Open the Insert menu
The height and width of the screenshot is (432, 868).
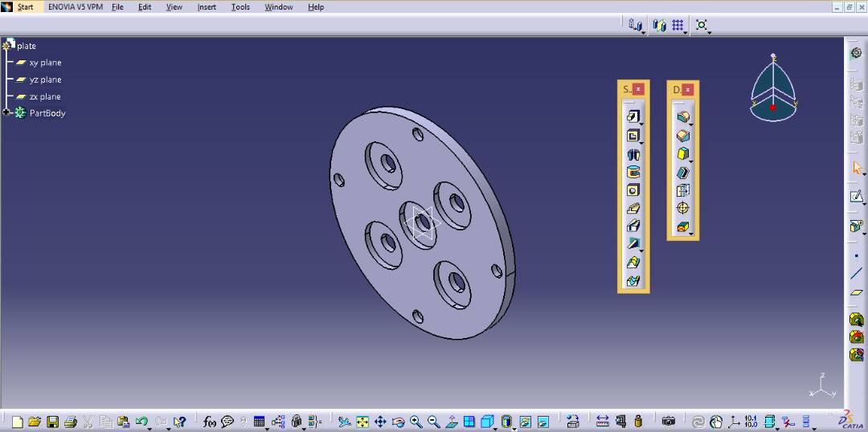point(207,7)
